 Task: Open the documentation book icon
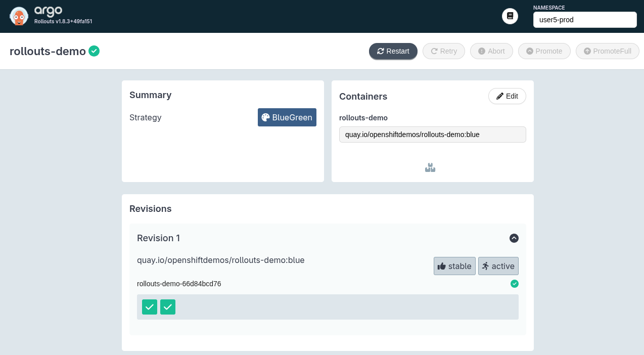tap(510, 16)
